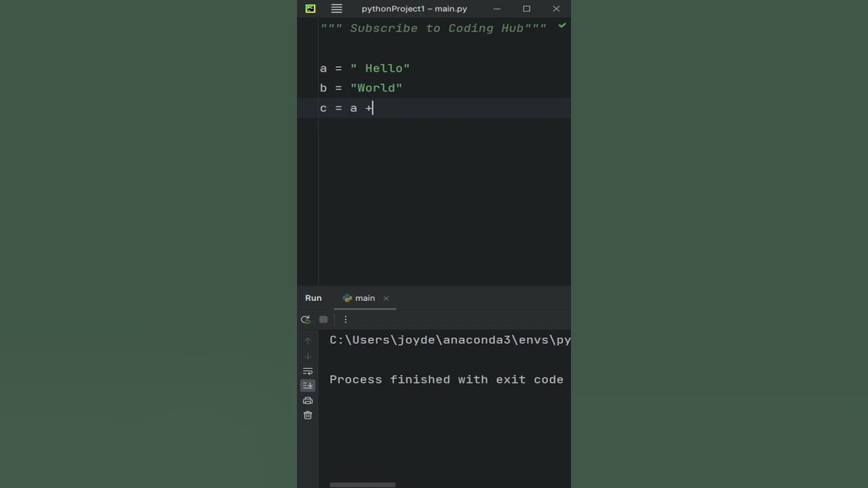Maximize the PyCharm window
Screen dimensions: 868x488
coord(526,9)
